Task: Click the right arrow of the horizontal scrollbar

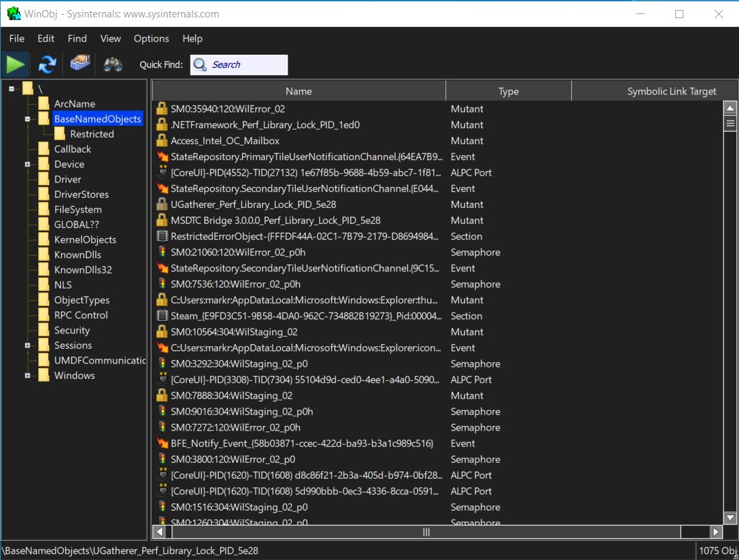Action: [716, 532]
